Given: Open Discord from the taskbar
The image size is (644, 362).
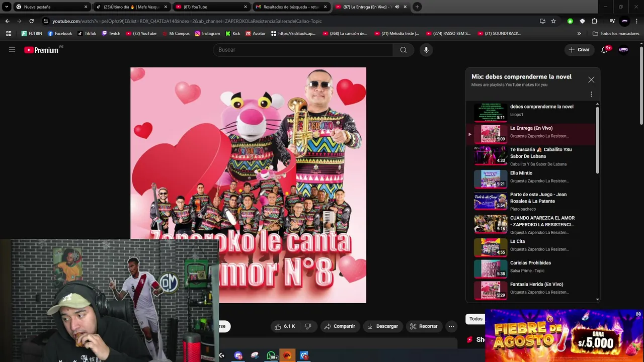Looking at the screenshot, I should pyautogui.click(x=238, y=355).
